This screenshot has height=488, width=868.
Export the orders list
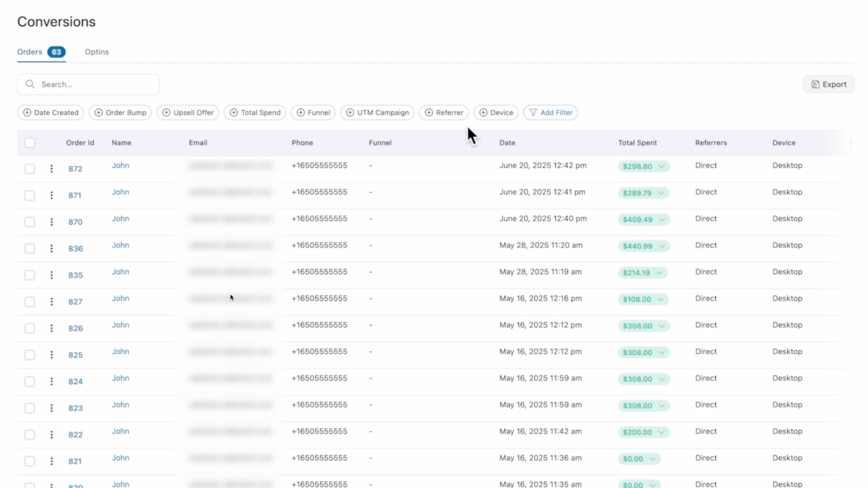(x=829, y=84)
